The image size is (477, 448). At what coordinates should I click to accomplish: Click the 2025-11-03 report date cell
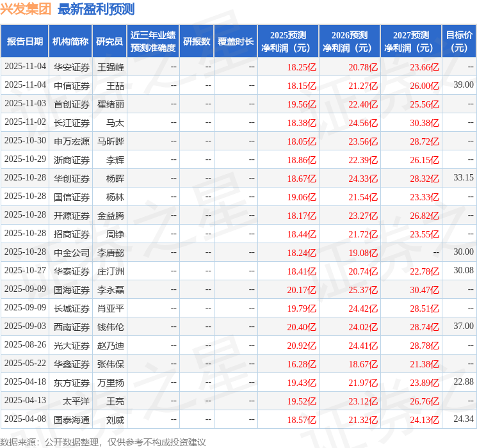click(x=25, y=104)
